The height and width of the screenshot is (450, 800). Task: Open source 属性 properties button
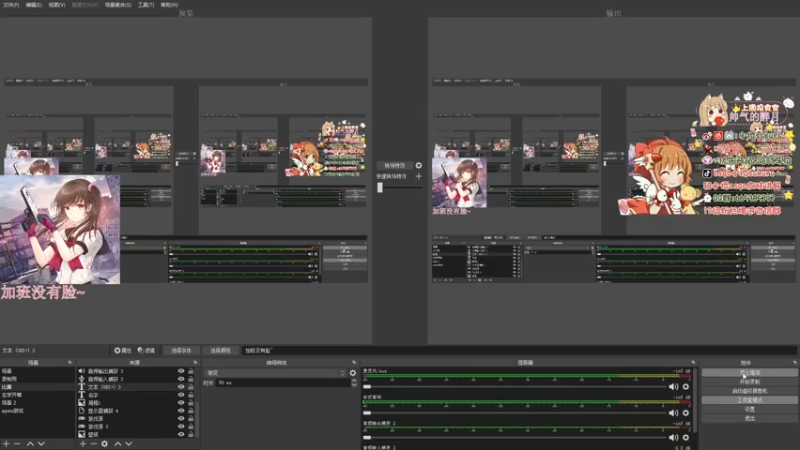122,351
